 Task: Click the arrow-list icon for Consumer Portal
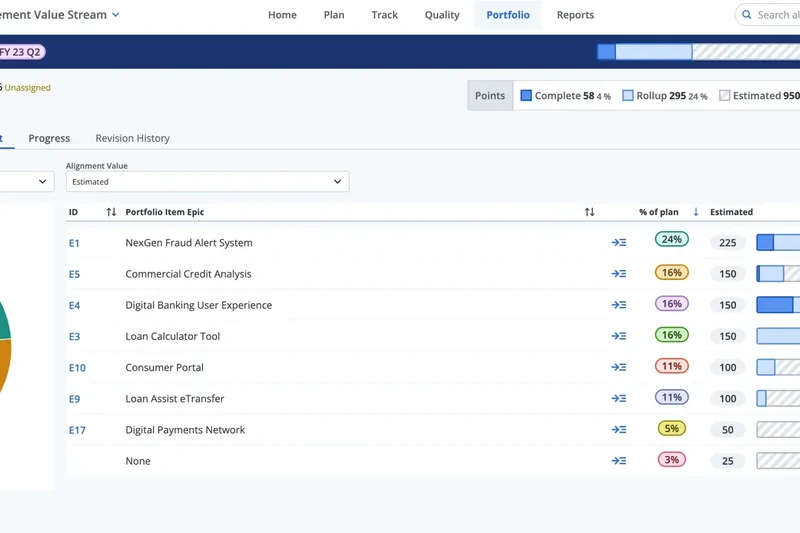coord(619,367)
